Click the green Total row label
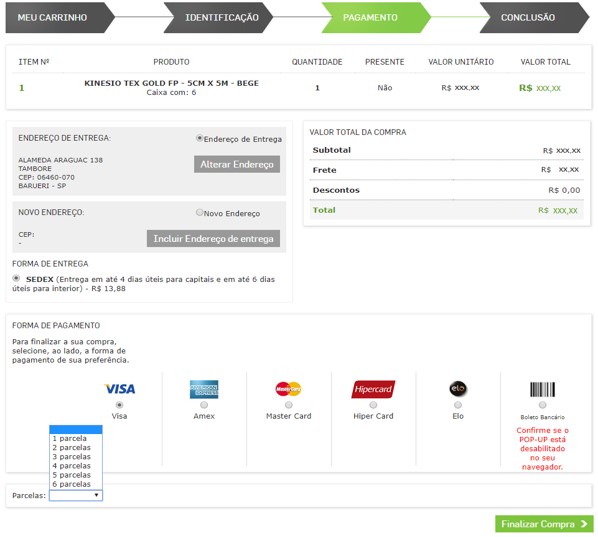 coord(324,210)
